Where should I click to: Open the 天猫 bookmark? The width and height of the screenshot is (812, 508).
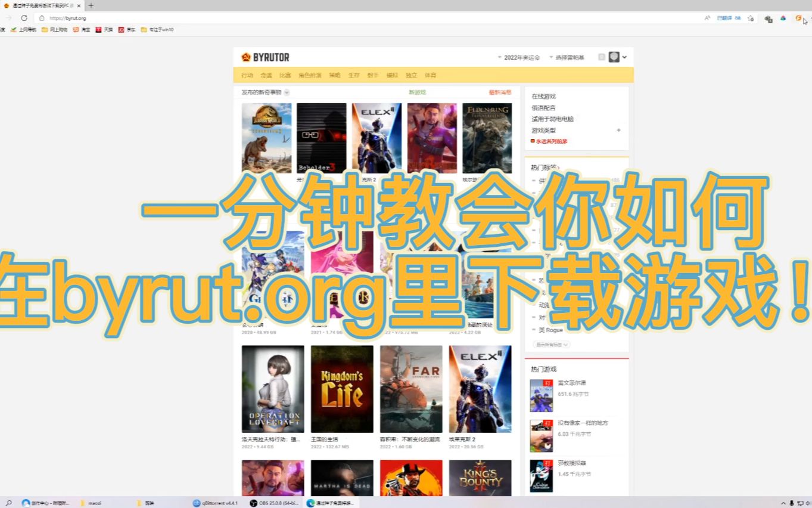(x=104, y=29)
